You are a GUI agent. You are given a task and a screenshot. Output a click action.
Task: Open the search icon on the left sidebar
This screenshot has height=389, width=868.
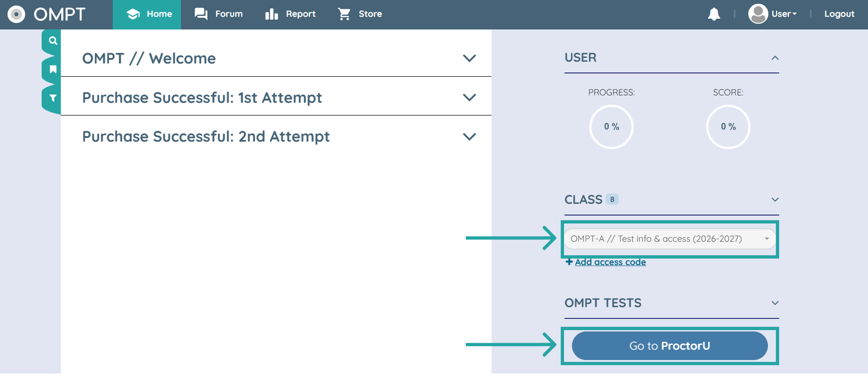point(52,40)
